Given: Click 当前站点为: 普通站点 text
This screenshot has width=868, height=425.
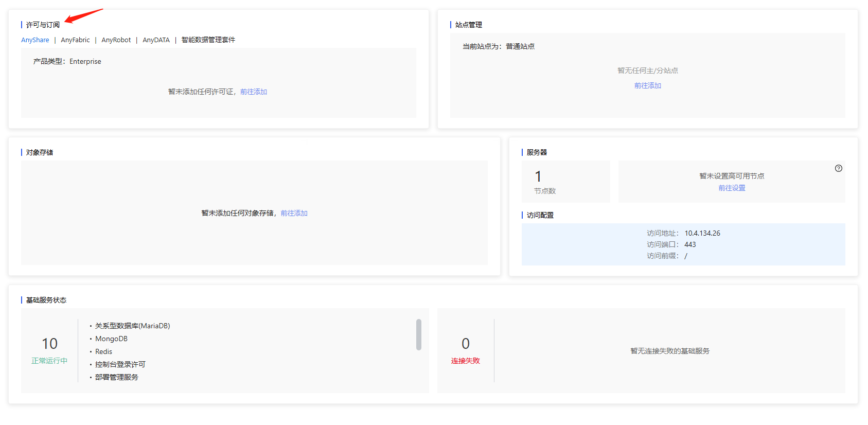Looking at the screenshot, I should [x=499, y=46].
